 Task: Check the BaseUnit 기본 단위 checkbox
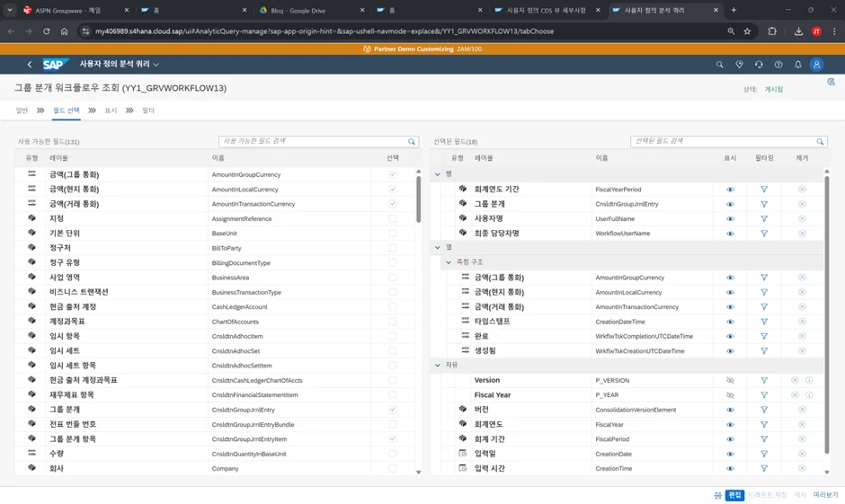[x=393, y=234]
